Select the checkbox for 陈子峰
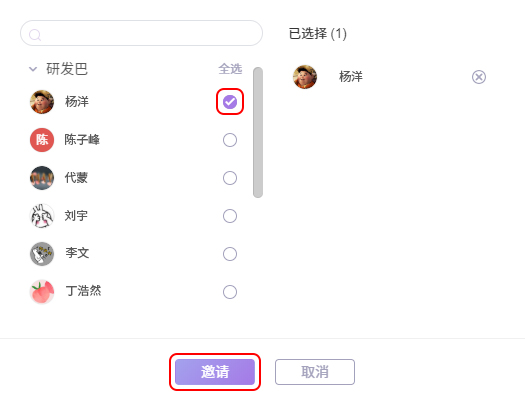 pos(230,140)
